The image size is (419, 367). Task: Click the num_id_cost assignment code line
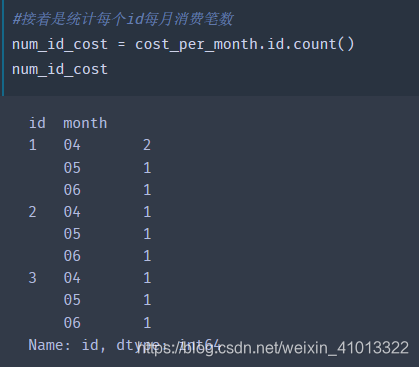coord(183,45)
